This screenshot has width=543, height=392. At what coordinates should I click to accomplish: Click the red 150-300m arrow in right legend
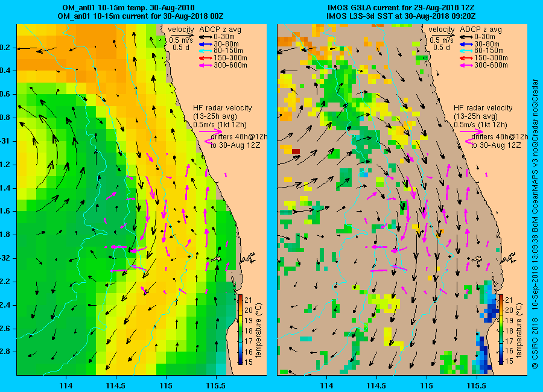(x=466, y=58)
